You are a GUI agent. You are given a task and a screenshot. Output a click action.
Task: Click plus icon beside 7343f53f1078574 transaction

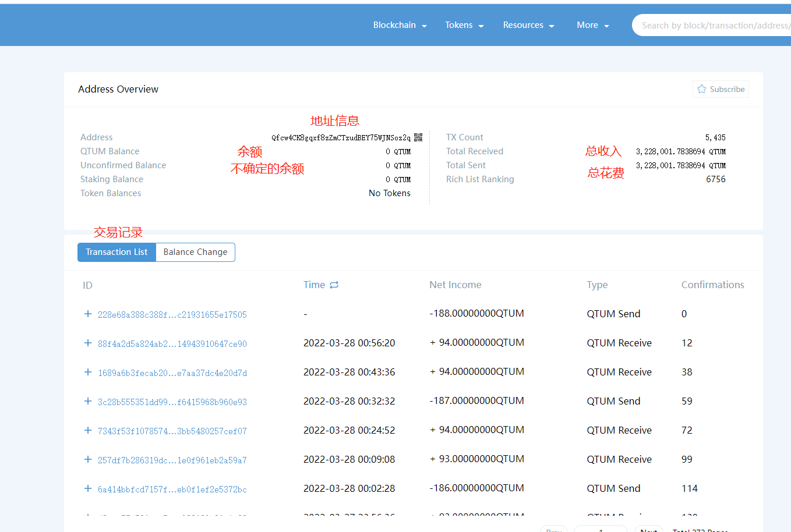click(88, 430)
